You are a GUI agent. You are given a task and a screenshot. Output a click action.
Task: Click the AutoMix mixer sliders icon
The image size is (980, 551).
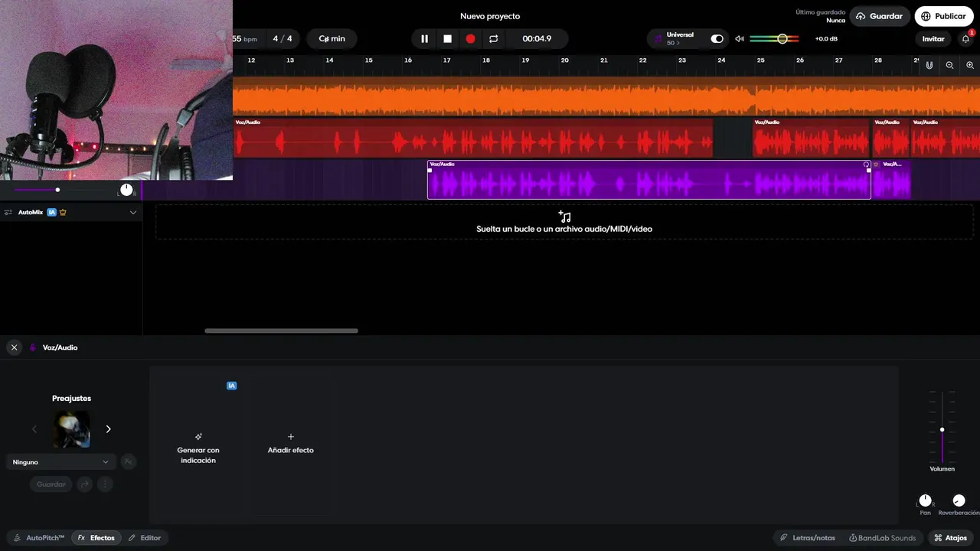[x=8, y=212]
